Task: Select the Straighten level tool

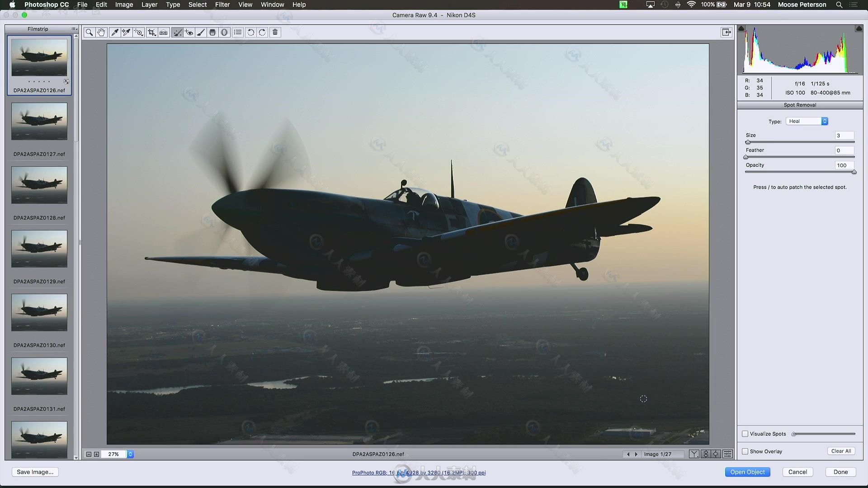Action: [164, 33]
